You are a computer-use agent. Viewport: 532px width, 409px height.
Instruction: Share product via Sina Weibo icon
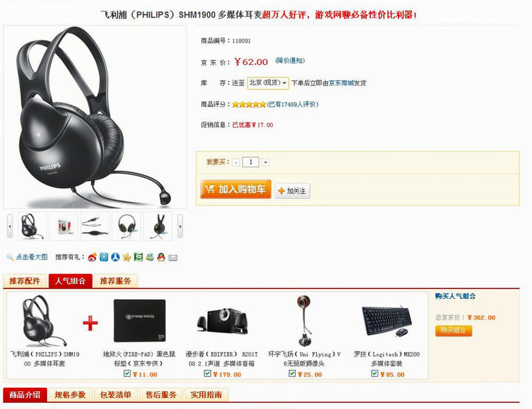pyautogui.click(x=92, y=257)
